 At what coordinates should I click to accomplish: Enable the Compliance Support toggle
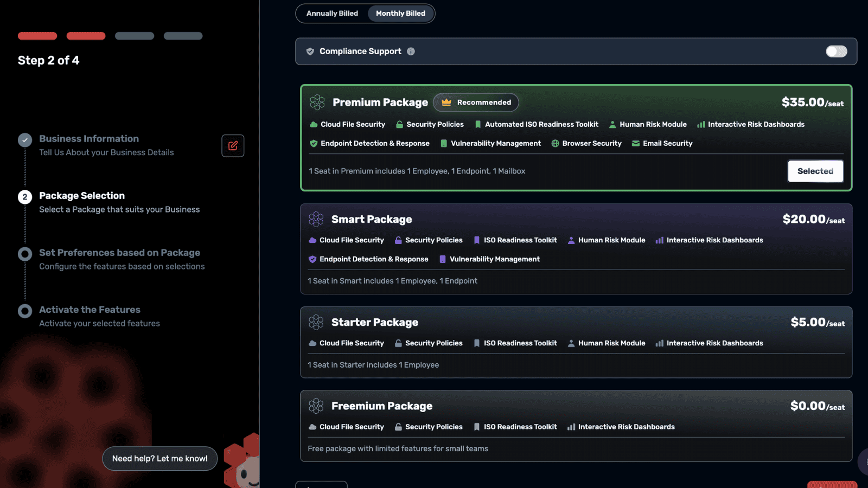coord(836,52)
